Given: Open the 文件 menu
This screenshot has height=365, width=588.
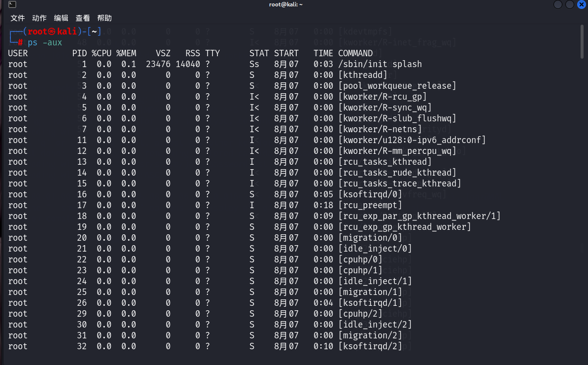Looking at the screenshot, I should point(18,18).
